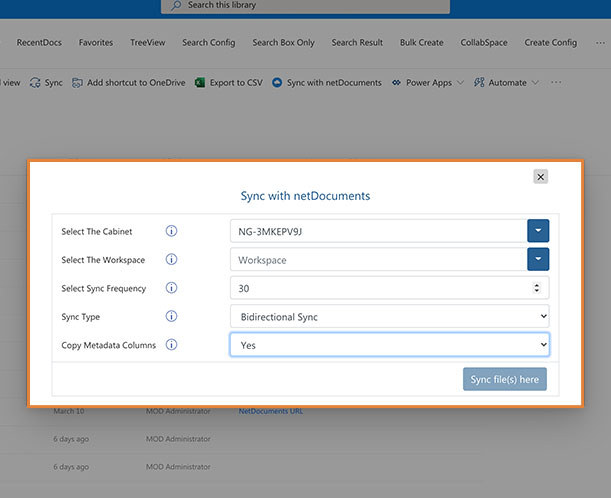Click the Select The Cabinet label
The height and width of the screenshot is (498, 611).
coord(97,231)
